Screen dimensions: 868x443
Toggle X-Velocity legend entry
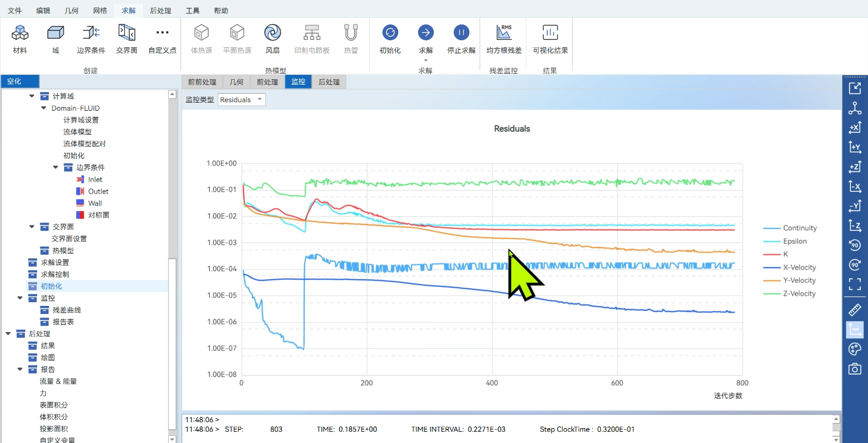click(789, 267)
